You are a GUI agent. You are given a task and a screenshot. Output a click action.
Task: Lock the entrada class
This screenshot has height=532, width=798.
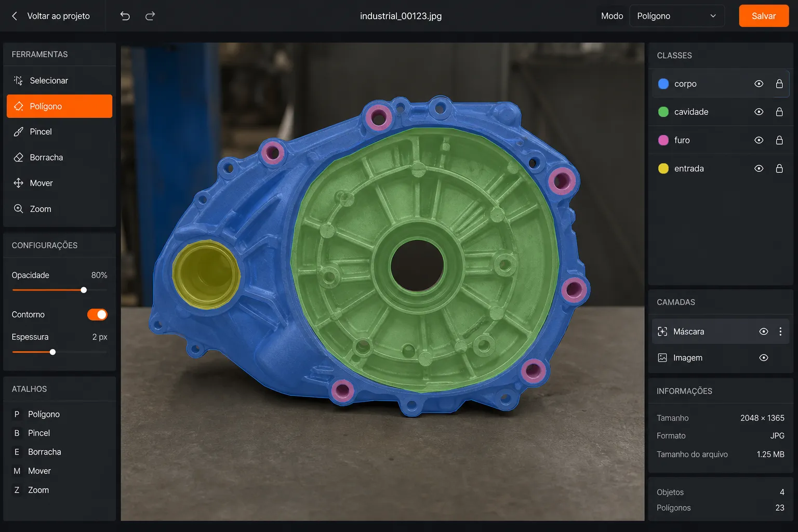tap(779, 168)
